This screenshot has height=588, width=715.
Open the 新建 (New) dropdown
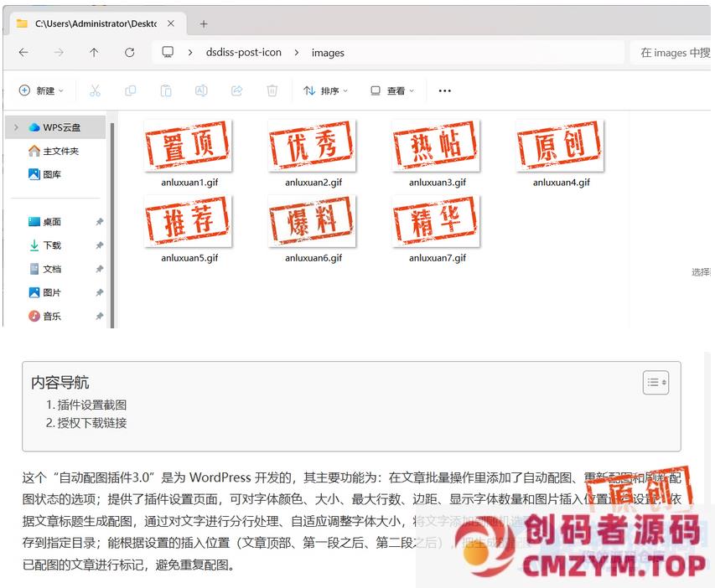pos(41,90)
